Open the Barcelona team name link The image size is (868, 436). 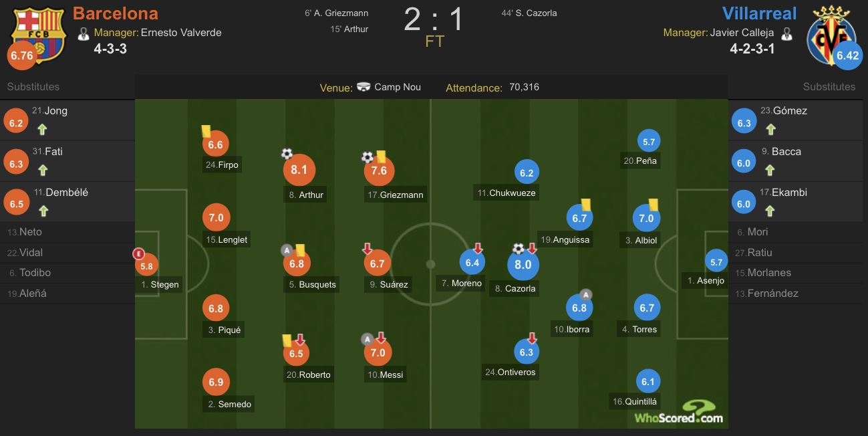(116, 13)
